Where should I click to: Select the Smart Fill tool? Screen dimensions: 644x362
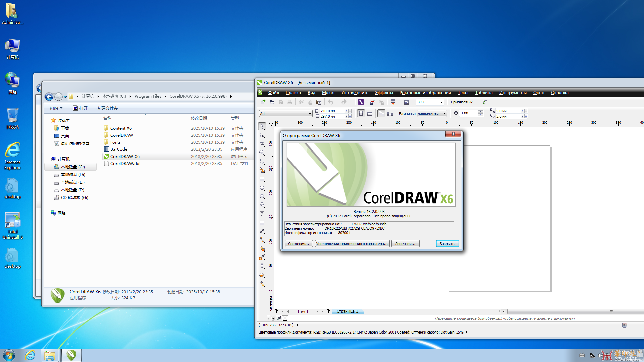(x=262, y=170)
